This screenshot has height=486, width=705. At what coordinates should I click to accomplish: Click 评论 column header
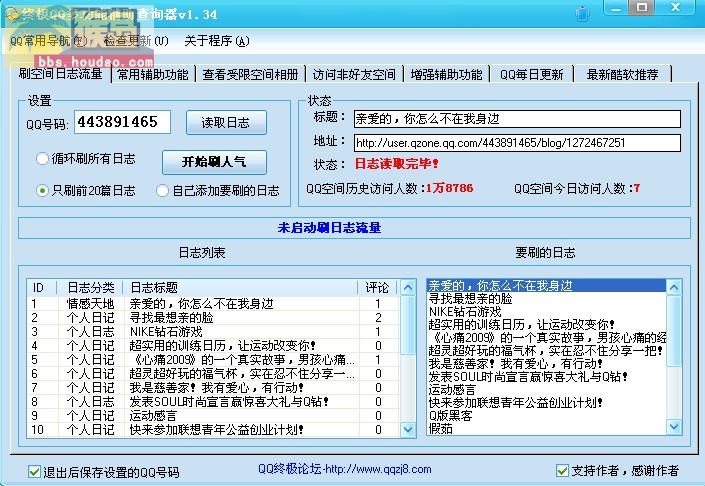pos(378,287)
